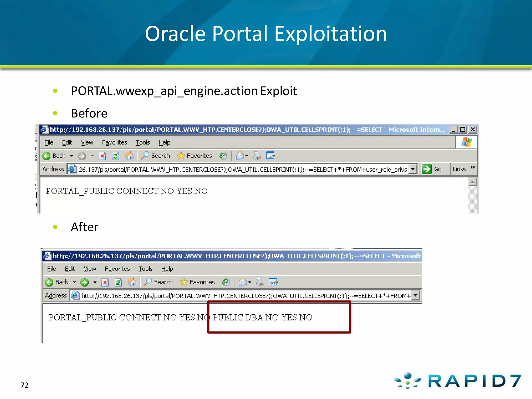Open Back history dropdown in Before browser
Screen dimensions: 532x399
[x=72, y=156]
